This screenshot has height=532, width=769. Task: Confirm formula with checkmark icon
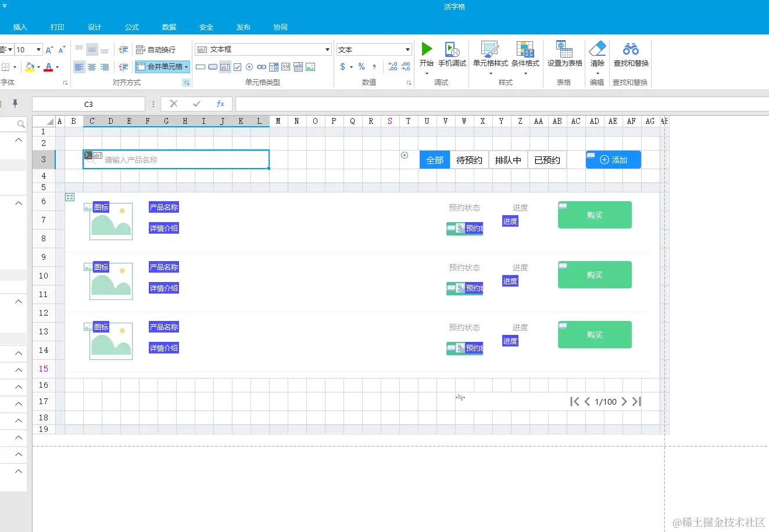tap(196, 104)
